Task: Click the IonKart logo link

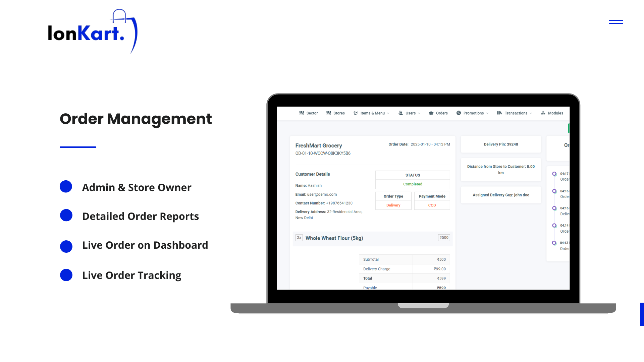Action: pos(93,32)
